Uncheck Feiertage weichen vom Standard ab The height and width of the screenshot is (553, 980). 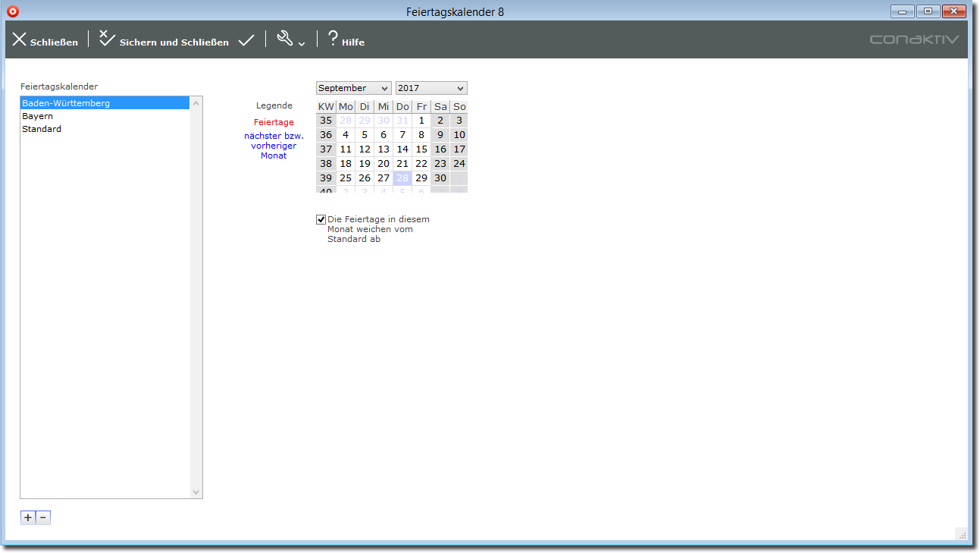[321, 219]
